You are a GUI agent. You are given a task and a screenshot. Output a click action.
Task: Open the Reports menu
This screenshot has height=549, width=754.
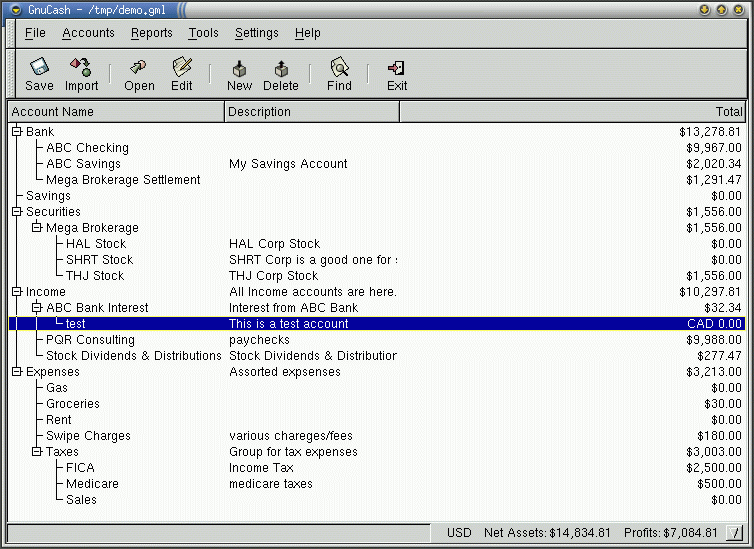[152, 33]
